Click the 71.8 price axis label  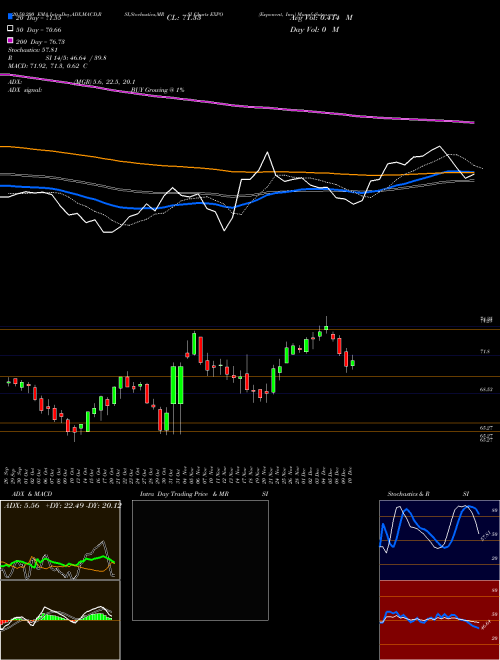point(484,351)
